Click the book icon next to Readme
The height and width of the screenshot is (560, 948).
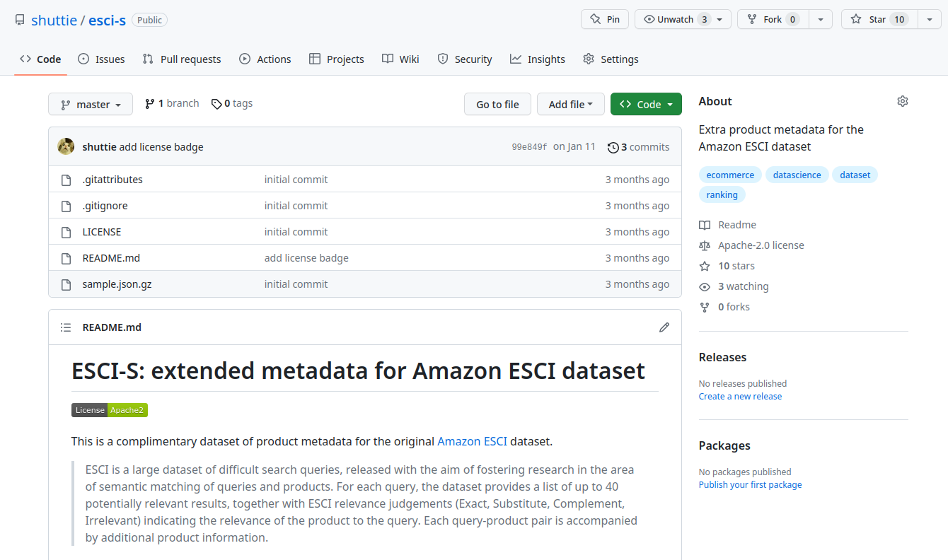pos(705,225)
